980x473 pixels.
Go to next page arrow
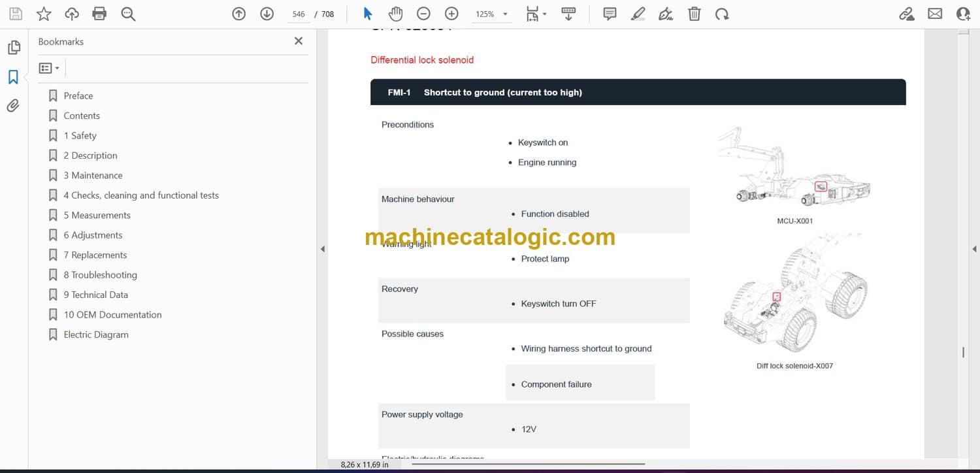pos(267,14)
